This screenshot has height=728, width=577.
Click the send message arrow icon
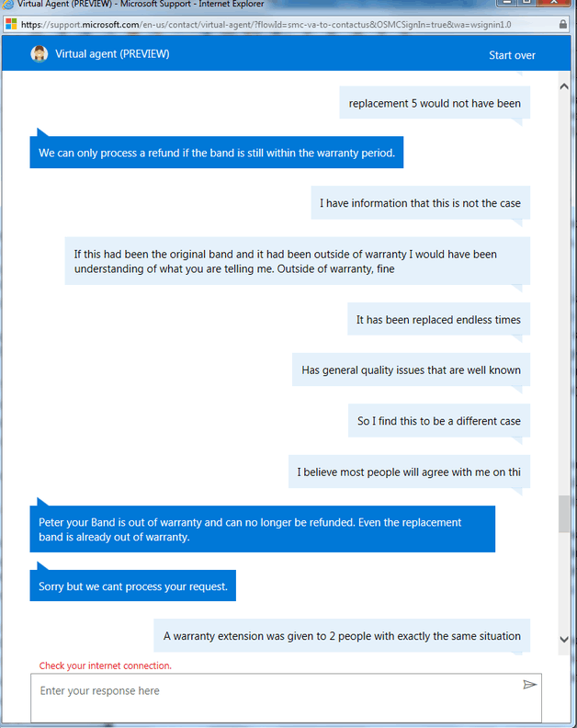(529, 685)
